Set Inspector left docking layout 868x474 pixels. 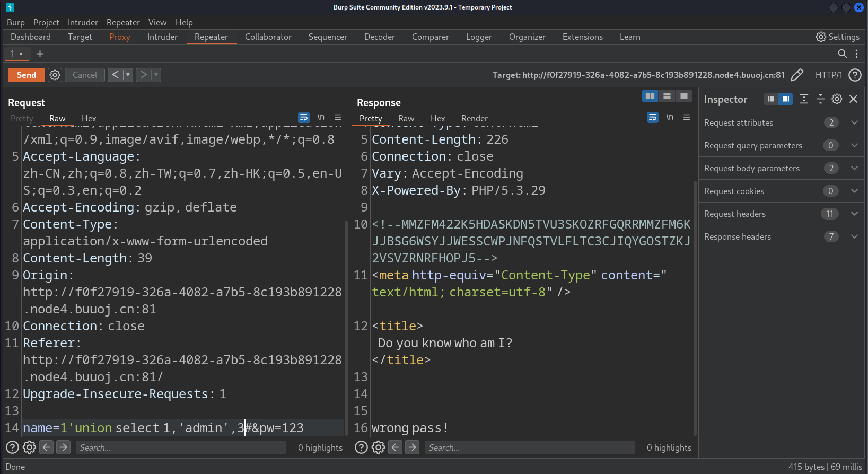771,99
